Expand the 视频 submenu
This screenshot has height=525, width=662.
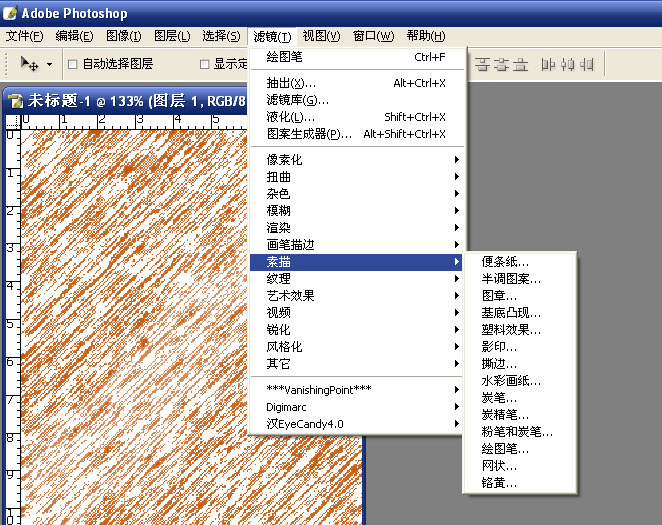pyautogui.click(x=357, y=313)
